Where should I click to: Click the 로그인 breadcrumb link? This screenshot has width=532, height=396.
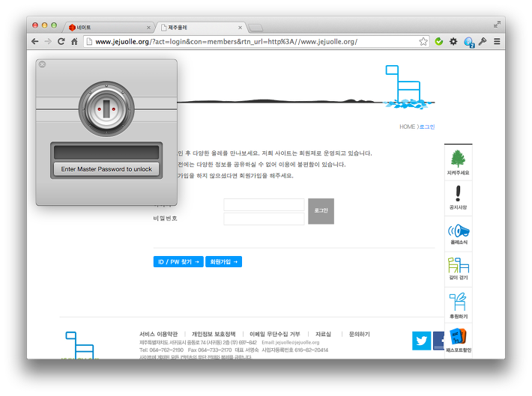tap(427, 127)
